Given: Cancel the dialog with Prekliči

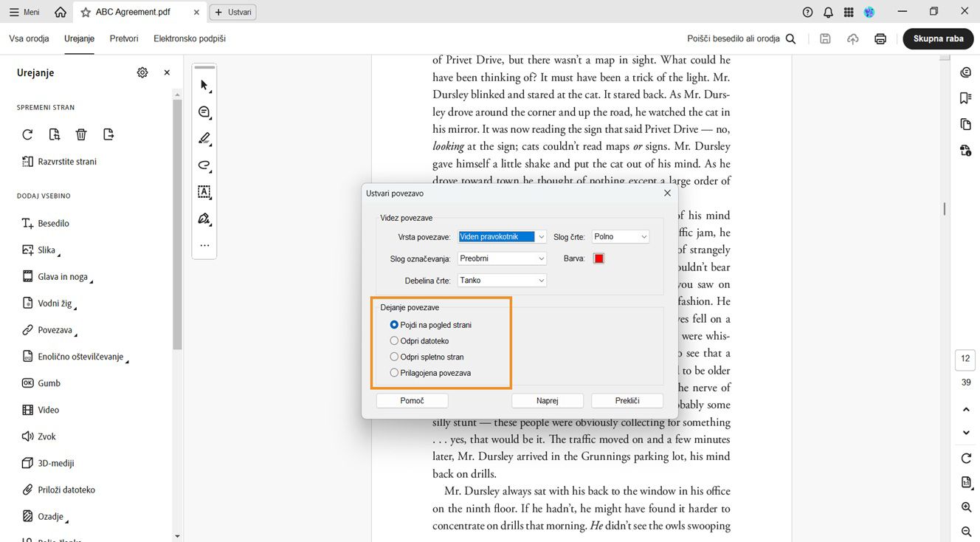Looking at the screenshot, I should tap(627, 401).
